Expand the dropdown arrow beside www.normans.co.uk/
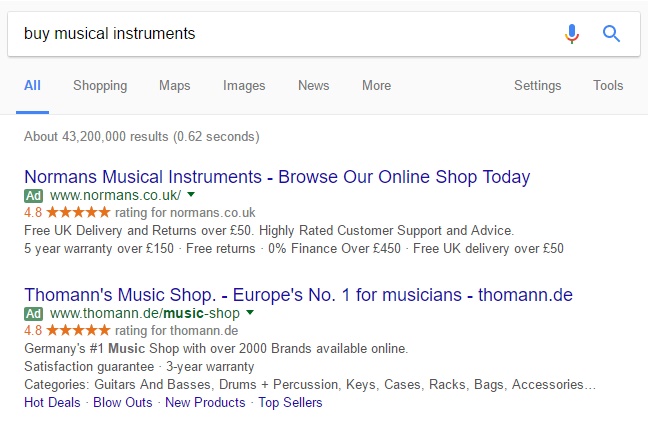The width and height of the screenshot is (648, 428). coord(191,194)
